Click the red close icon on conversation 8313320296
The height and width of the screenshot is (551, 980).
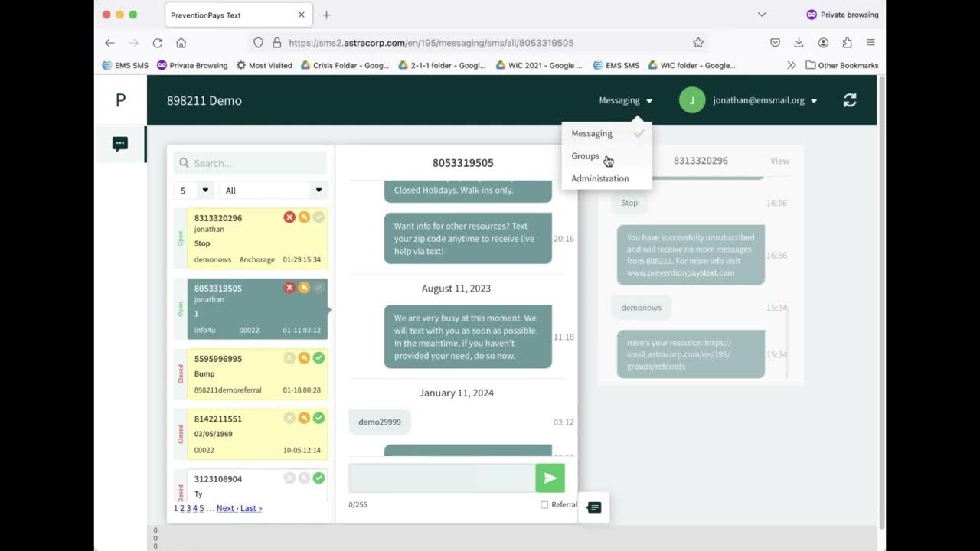(289, 217)
